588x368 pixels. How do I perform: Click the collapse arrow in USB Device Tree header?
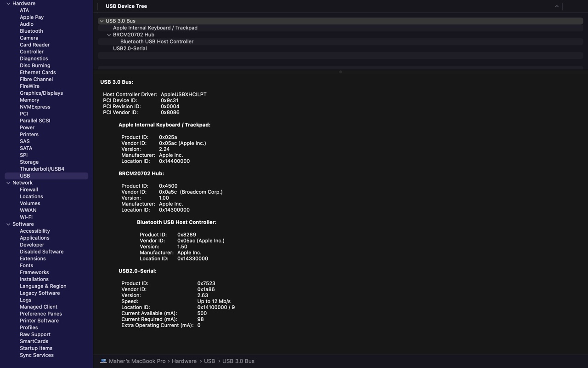tap(557, 6)
